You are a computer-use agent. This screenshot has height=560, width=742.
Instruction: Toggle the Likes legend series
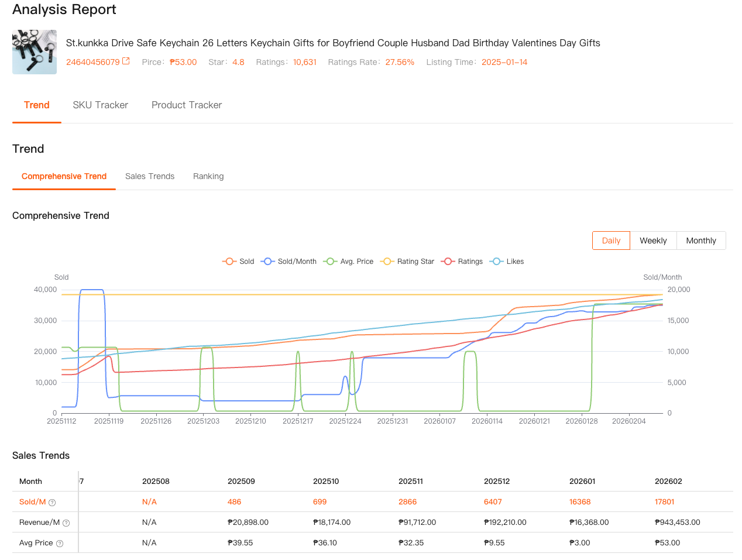point(507,262)
